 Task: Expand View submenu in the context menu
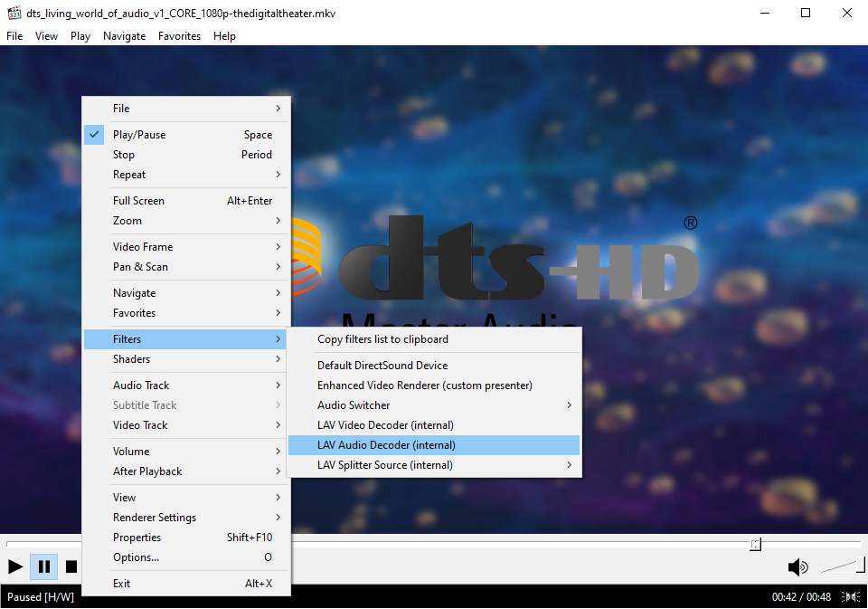[x=186, y=497]
